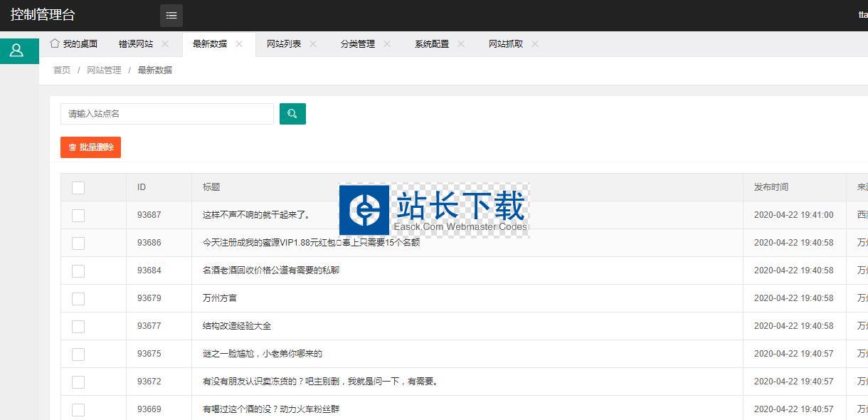Click the green search magnifier button
This screenshot has height=420, width=868.
pyautogui.click(x=292, y=114)
